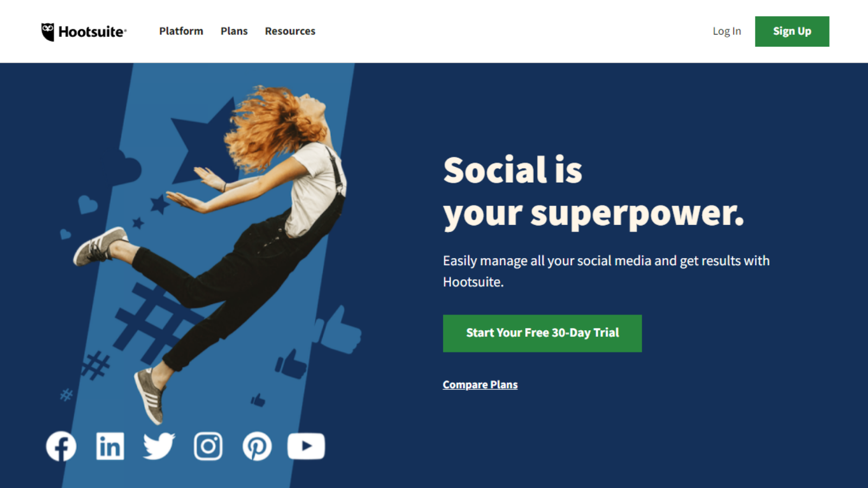Start Your Free 30-Day Trial
Screen dimensions: 868x488
pos(542,333)
